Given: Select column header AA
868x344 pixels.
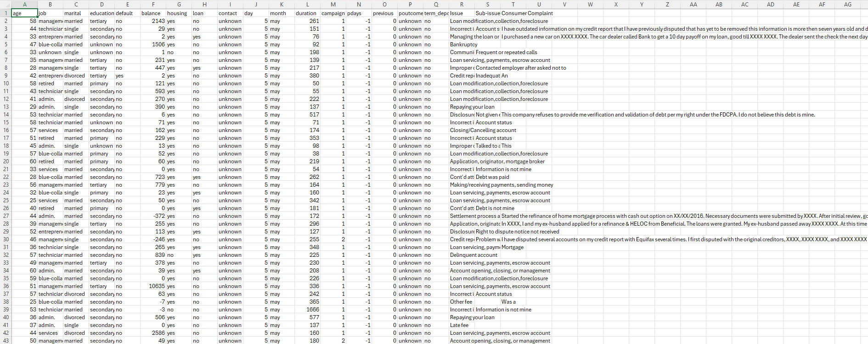Looking at the screenshot, I should pyautogui.click(x=693, y=4).
